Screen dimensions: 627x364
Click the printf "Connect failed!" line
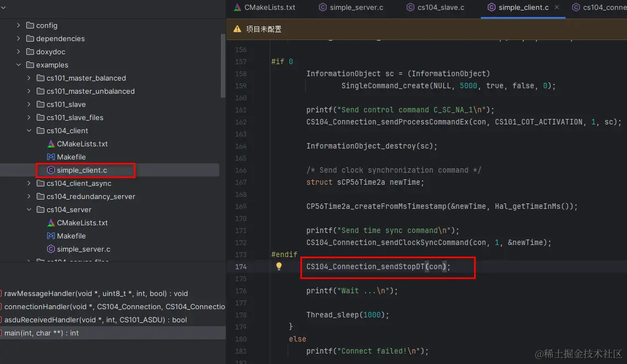(367, 351)
